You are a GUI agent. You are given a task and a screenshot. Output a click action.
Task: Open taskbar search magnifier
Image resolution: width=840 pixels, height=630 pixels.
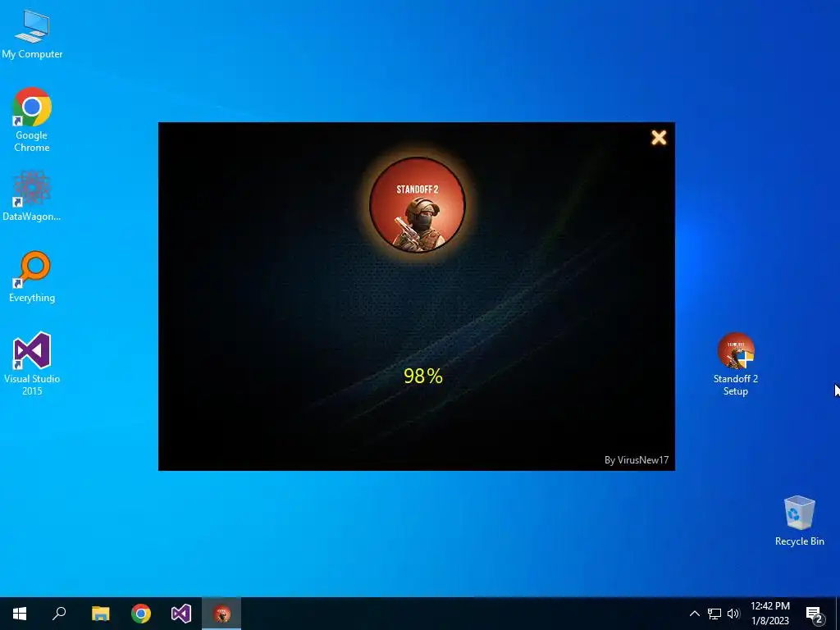[x=59, y=614]
